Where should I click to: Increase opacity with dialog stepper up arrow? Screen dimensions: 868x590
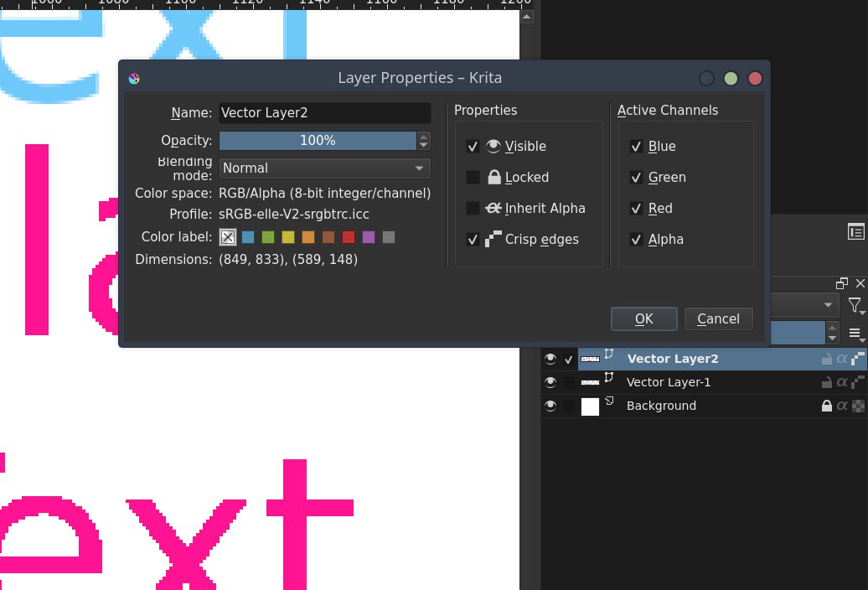click(423, 136)
